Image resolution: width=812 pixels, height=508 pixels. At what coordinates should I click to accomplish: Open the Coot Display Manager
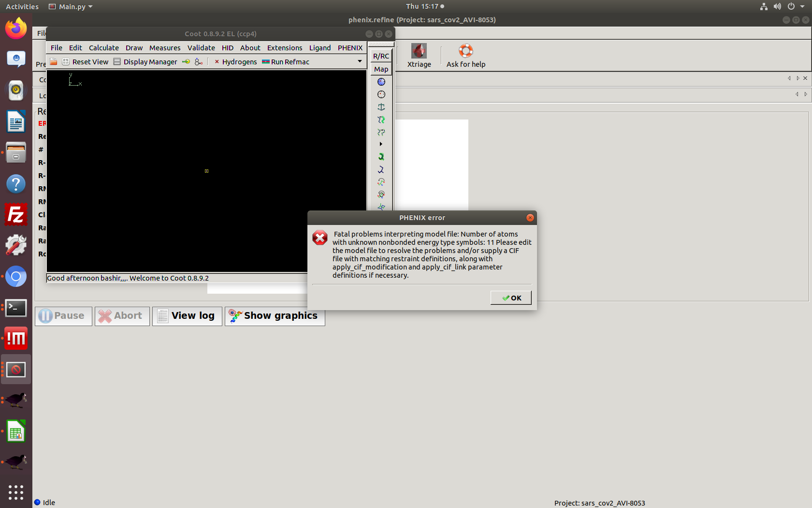click(145, 62)
